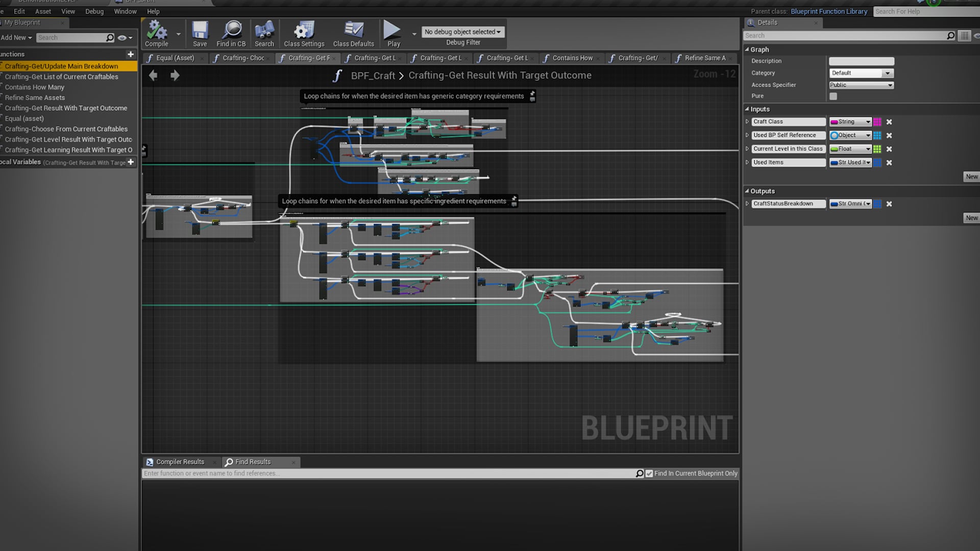Click the Craft Class pink pin color swatch

[877, 121]
